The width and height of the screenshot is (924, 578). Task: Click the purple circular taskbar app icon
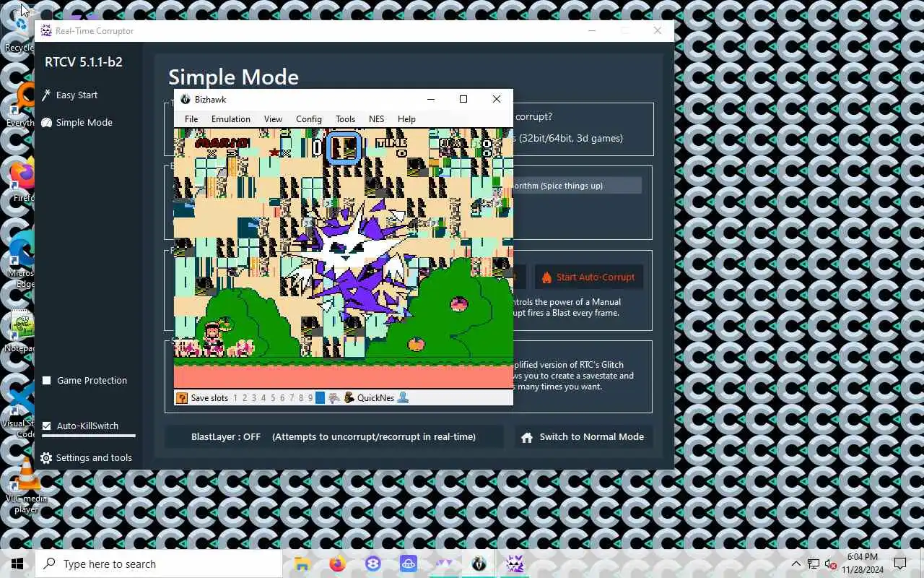[x=373, y=564]
